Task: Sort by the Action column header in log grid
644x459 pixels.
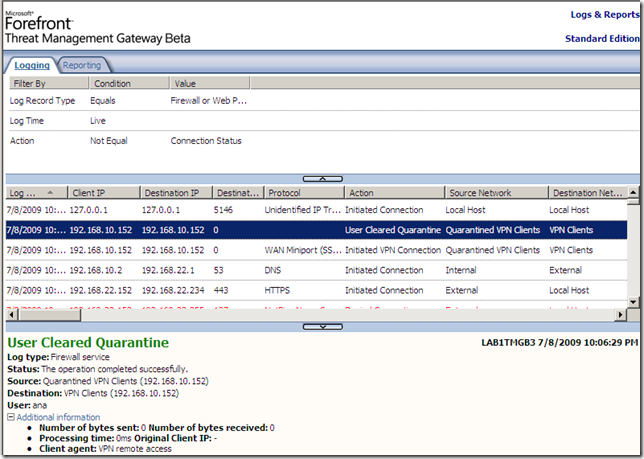Action: click(394, 193)
